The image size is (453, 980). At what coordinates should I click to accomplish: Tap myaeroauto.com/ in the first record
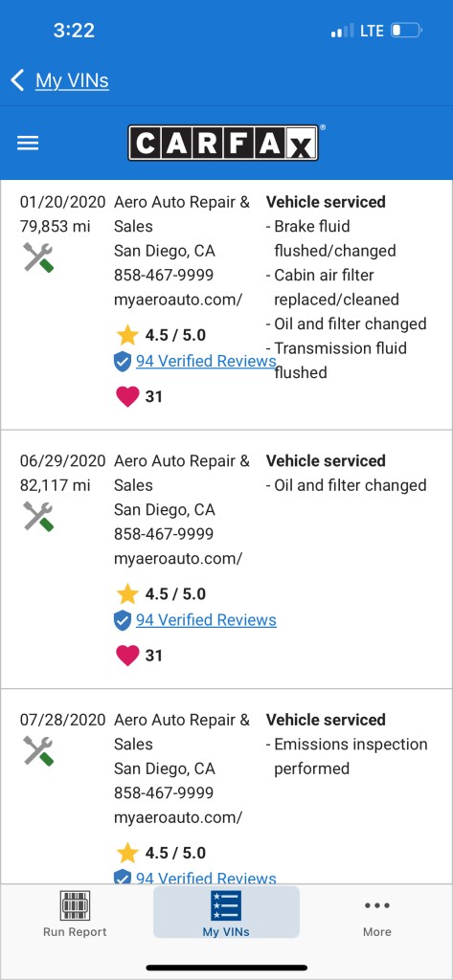pos(178,300)
